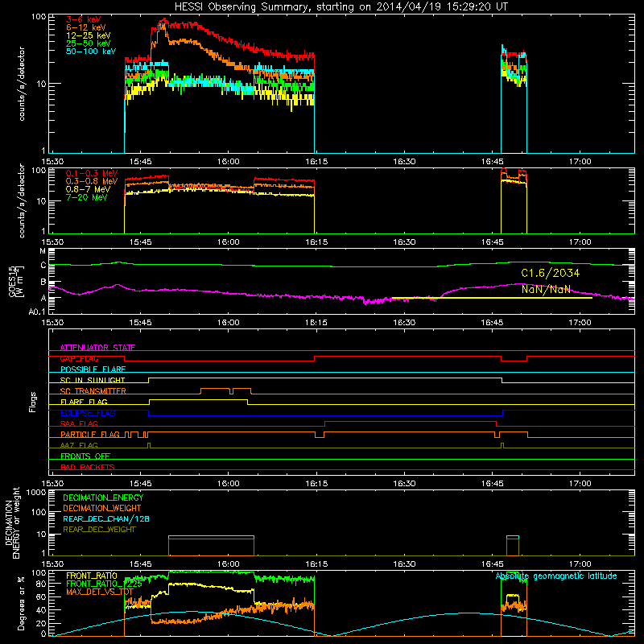Image resolution: width=644 pixels, height=644 pixels.
Task: Select the FRONTS_OFF flag label
Action: tap(85, 456)
